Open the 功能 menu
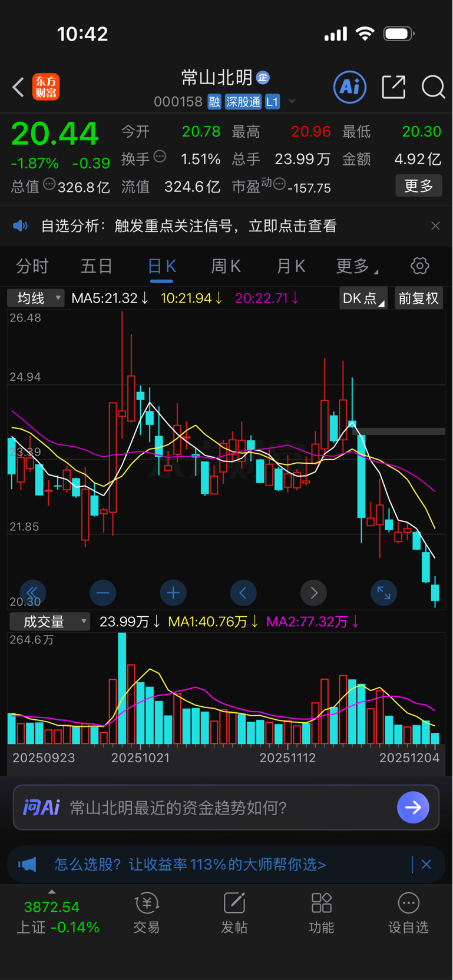The width and height of the screenshot is (453, 980). click(x=322, y=913)
